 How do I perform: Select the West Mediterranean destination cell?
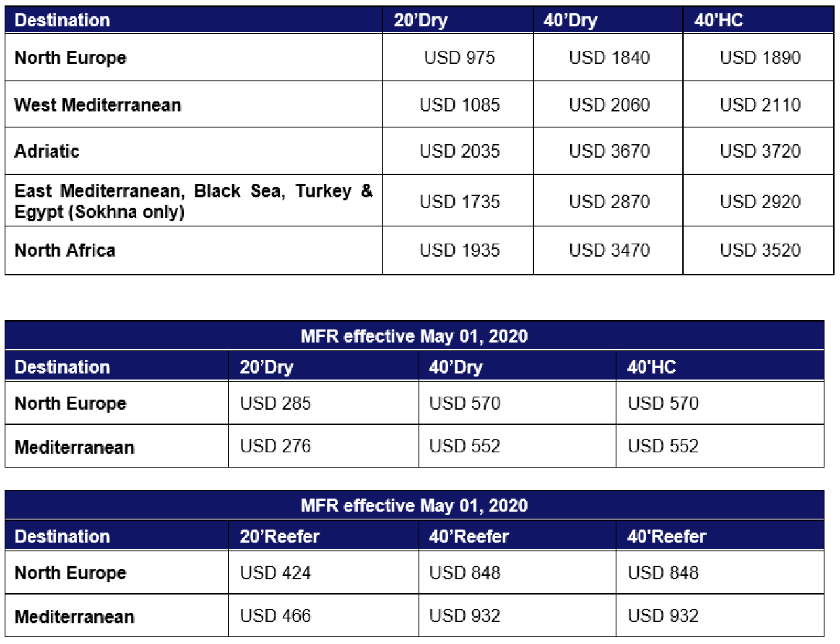click(x=194, y=104)
